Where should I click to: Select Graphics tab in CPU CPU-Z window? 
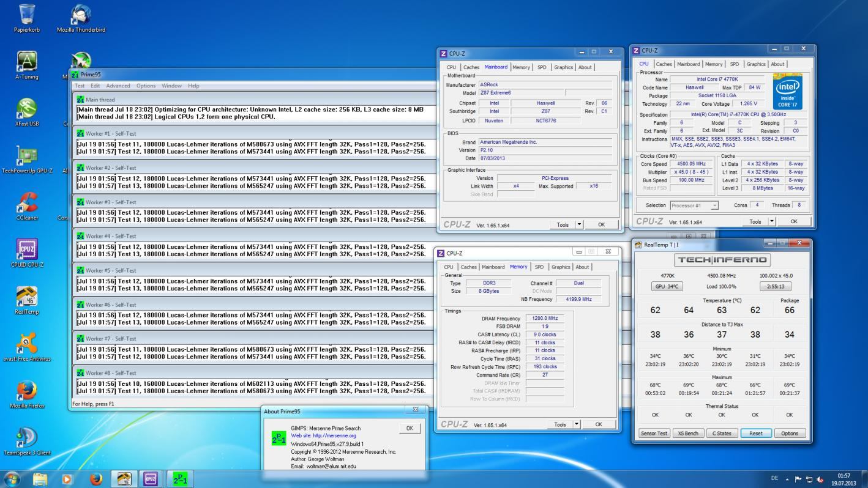tap(756, 64)
